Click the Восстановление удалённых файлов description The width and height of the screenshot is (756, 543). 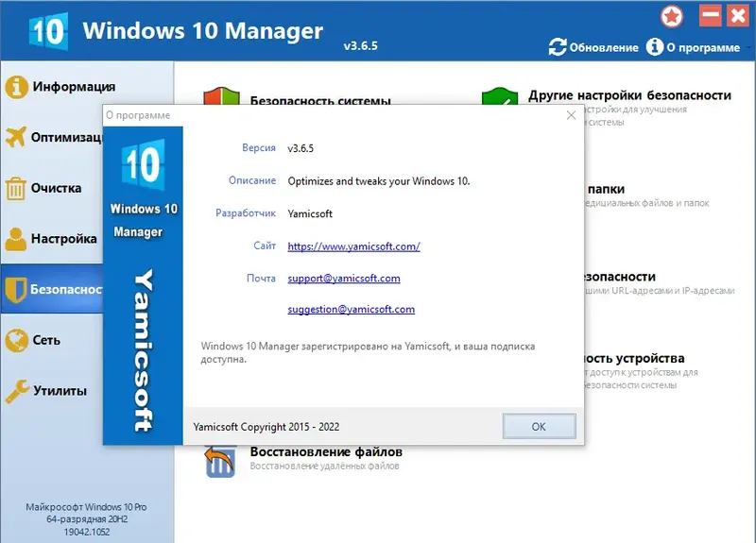[x=324, y=466]
